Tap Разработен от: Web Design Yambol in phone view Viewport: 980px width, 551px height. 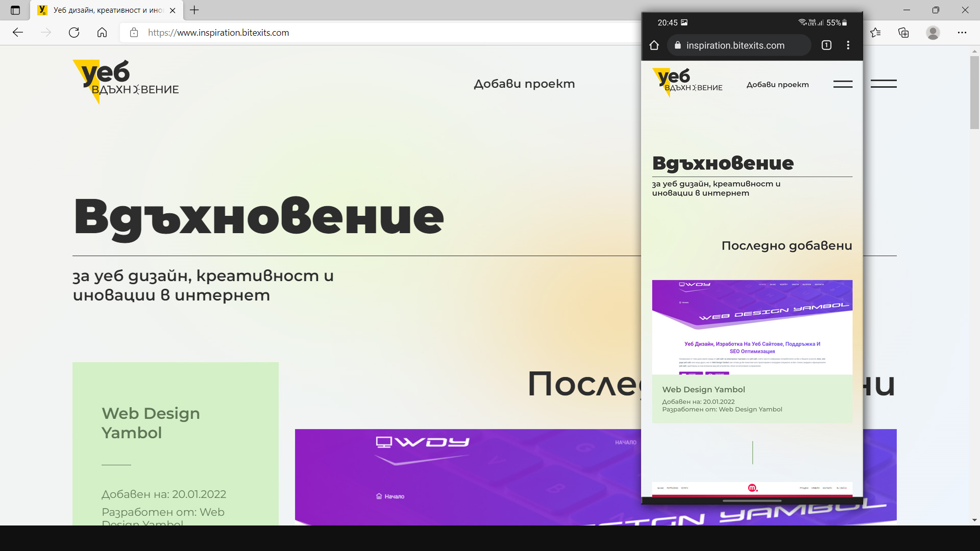[722, 409]
